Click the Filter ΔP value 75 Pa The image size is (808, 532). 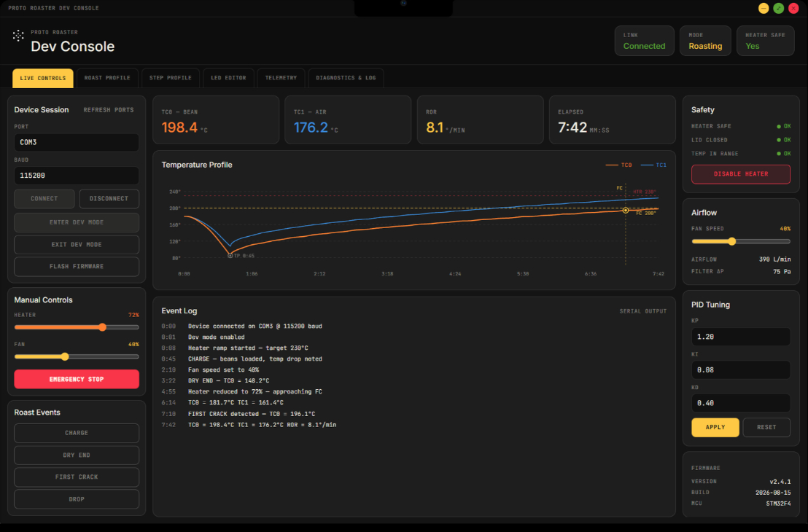pyautogui.click(x=782, y=271)
